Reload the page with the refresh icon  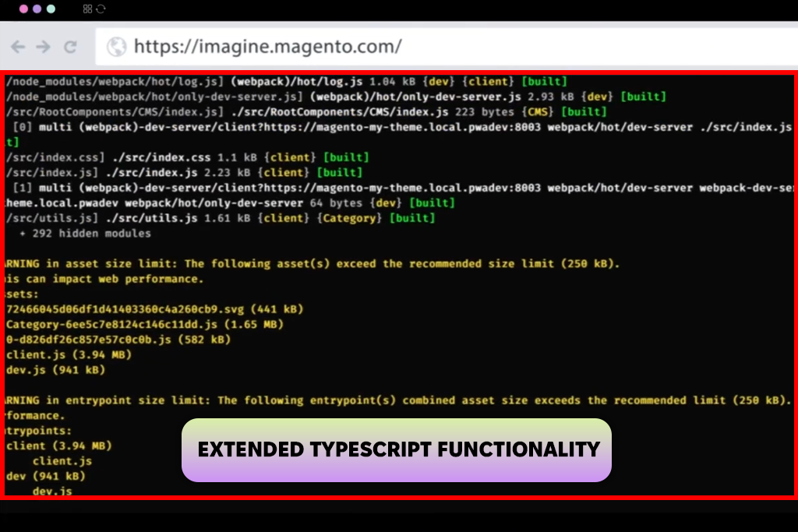[70, 47]
